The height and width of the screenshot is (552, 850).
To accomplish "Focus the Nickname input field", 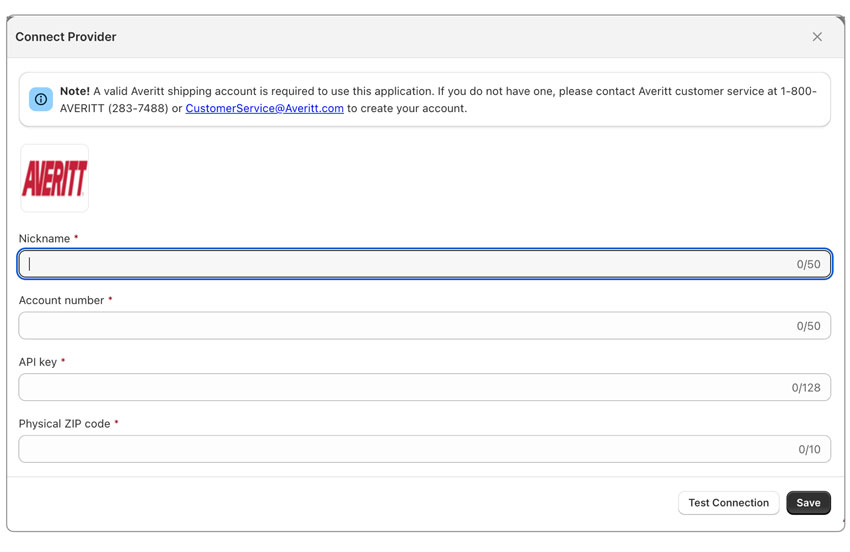I will (x=424, y=264).
